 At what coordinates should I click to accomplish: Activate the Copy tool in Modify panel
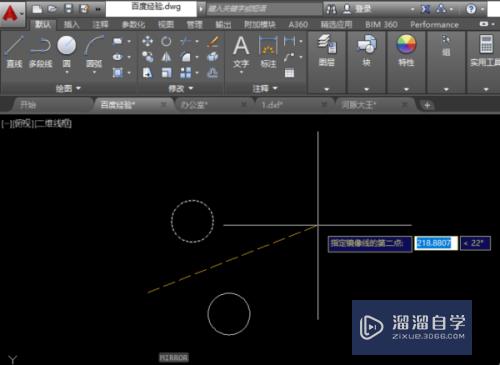pos(147,57)
